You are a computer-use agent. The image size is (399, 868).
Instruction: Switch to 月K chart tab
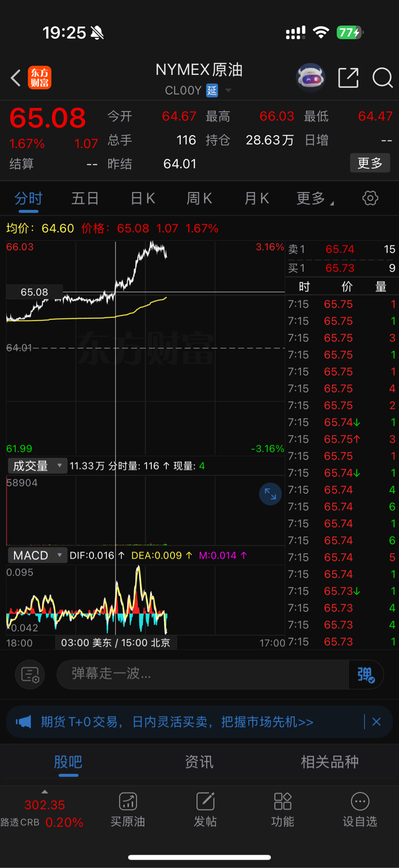(x=257, y=198)
